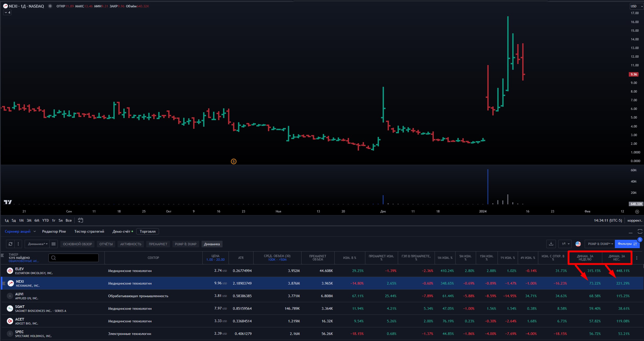Viewport: 644px width, 341px height.
Task: Open the go-to-date calendar icon
Action: click(81, 220)
